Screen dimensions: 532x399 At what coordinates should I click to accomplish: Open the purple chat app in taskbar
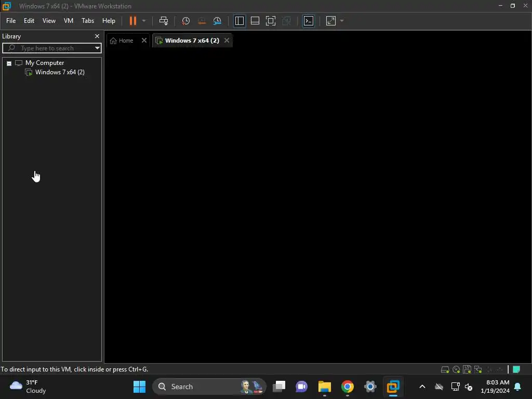[x=302, y=387]
